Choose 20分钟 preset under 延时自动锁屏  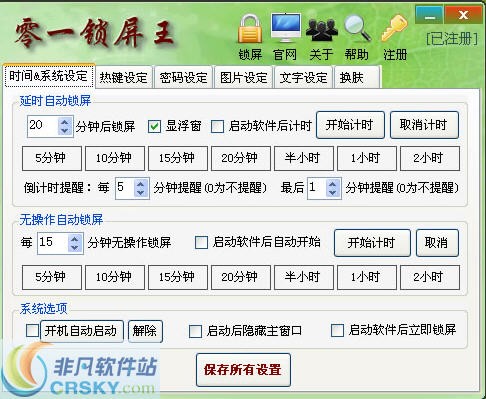tap(241, 158)
